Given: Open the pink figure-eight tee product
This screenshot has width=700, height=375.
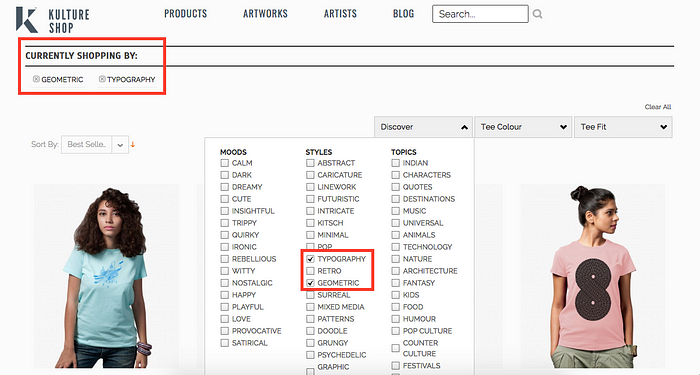Looking at the screenshot, I should click(592, 276).
